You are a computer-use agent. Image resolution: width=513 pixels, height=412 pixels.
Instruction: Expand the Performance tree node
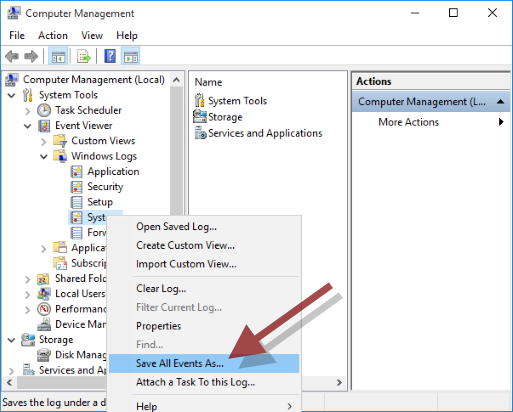28,310
